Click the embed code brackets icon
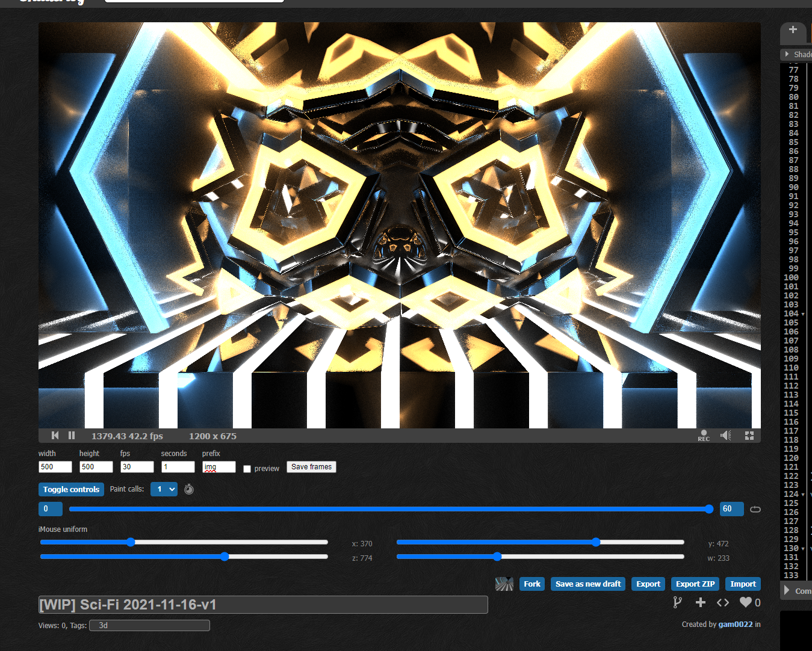The width and height of the screenshot is (812, 651). click(x=723, y=602)
